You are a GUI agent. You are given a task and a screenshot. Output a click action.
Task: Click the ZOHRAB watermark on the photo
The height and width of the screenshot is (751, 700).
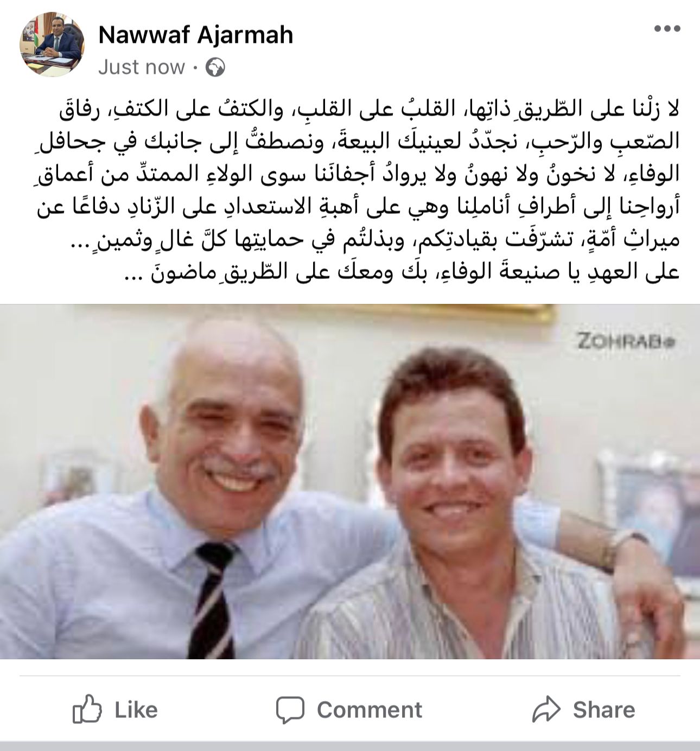point(625,342)
